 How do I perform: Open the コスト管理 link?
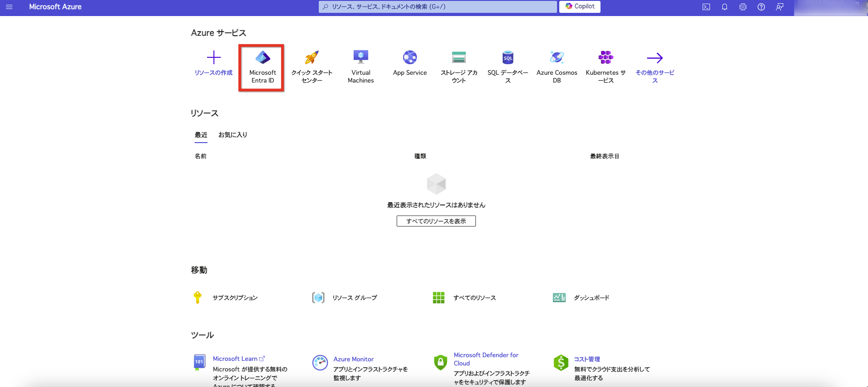587,359
